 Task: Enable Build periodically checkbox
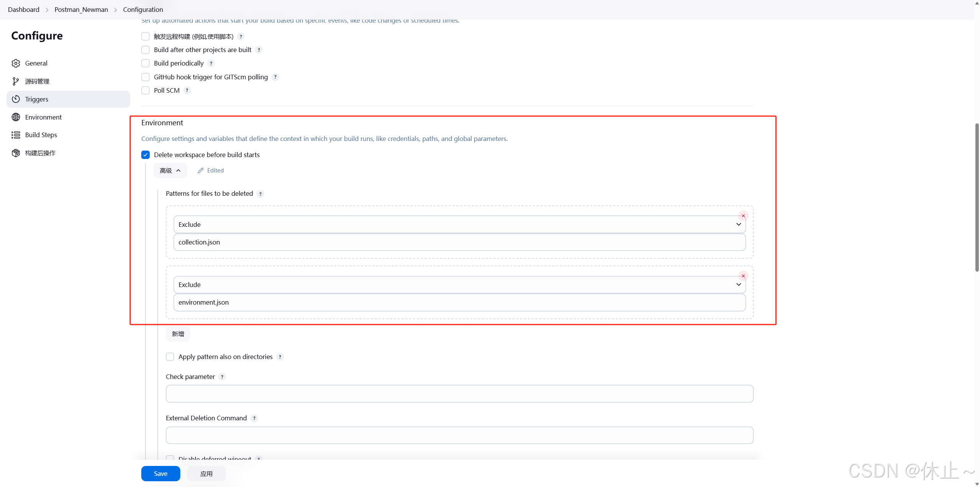pyautogui.click(x=145, y=63)
